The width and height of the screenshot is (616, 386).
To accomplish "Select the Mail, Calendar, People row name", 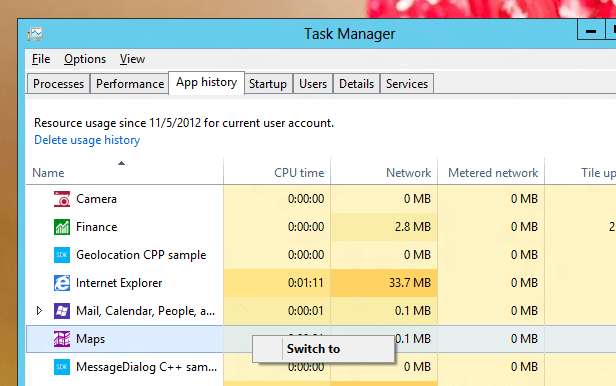I will [x=145, y=311].
